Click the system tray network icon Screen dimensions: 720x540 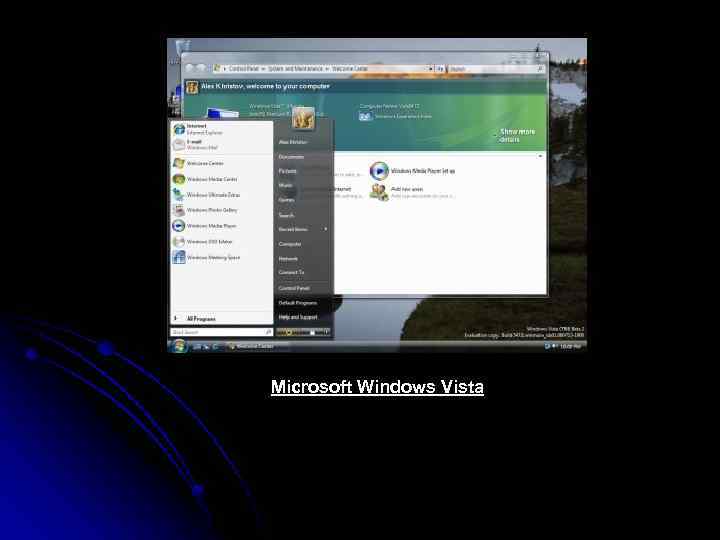click(x=547, y=346)
